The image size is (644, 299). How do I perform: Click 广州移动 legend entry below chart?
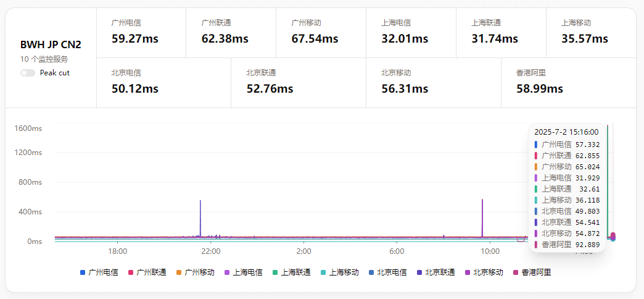196,272
